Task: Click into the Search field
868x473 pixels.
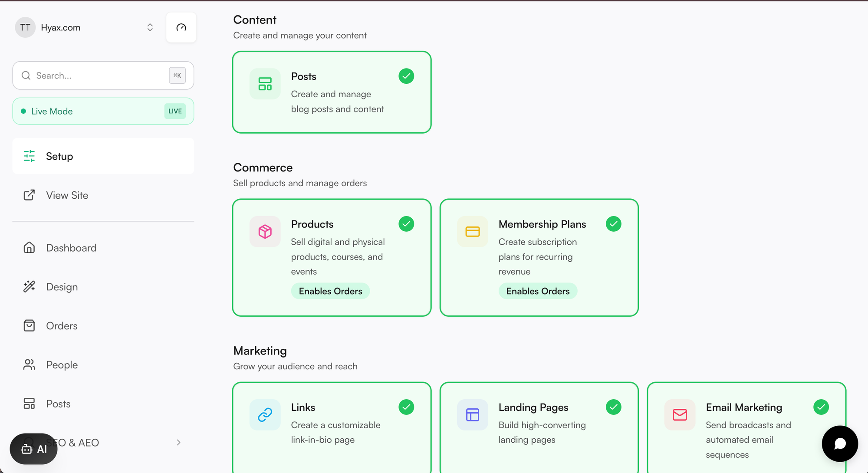Action: [103, 76]
